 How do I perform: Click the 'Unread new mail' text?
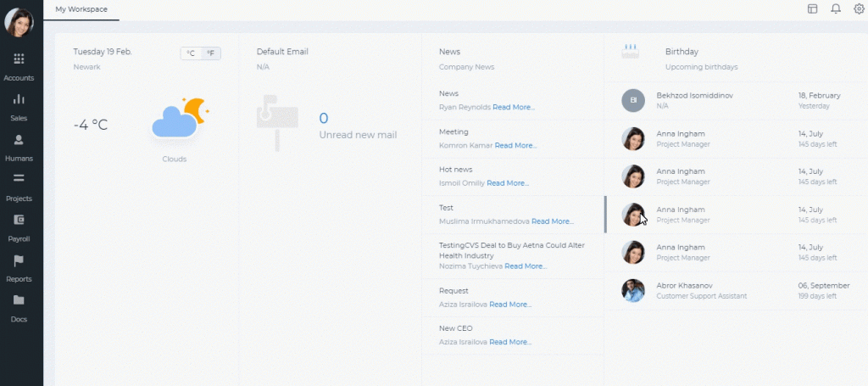tap(358, 135)
